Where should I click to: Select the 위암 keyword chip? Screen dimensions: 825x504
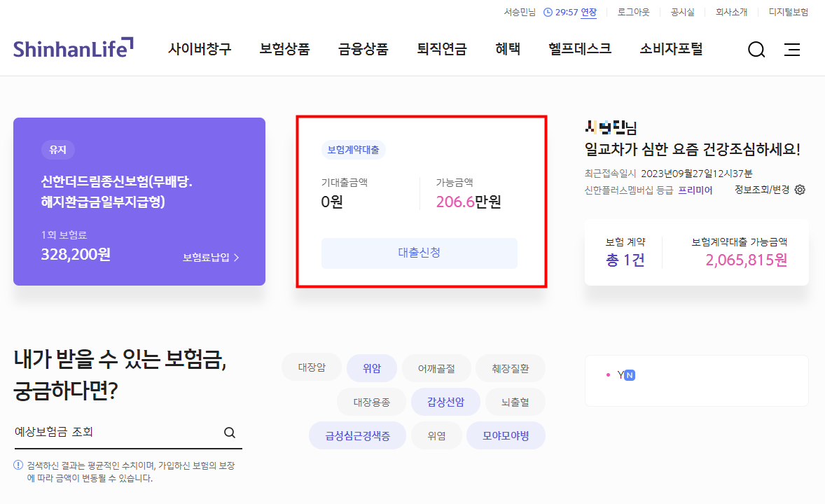372,368
